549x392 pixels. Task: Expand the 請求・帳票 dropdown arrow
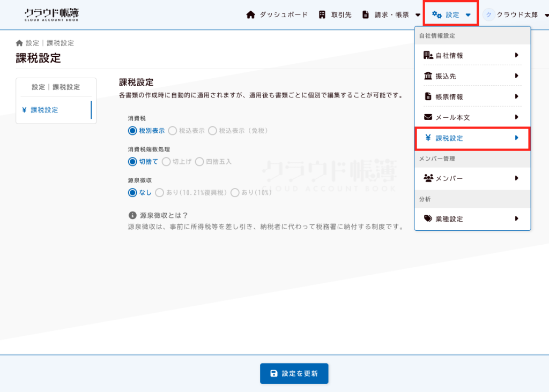click(418, 15)
